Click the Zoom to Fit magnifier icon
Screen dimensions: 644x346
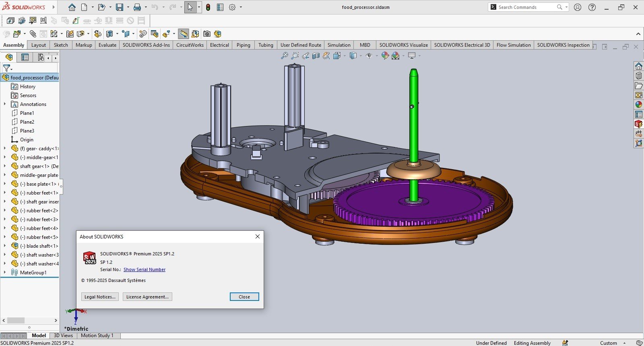click(x=285, y=56)
